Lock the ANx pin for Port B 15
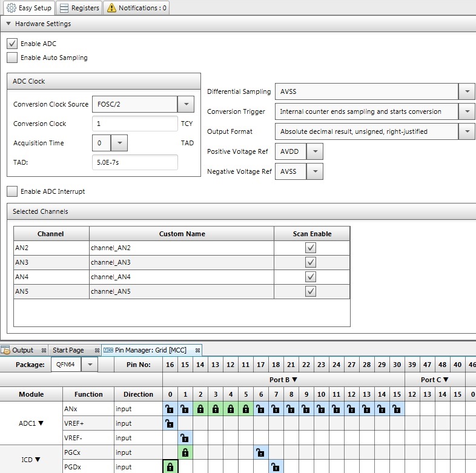This screenshot has width=476, height=473. pos(397,409)
